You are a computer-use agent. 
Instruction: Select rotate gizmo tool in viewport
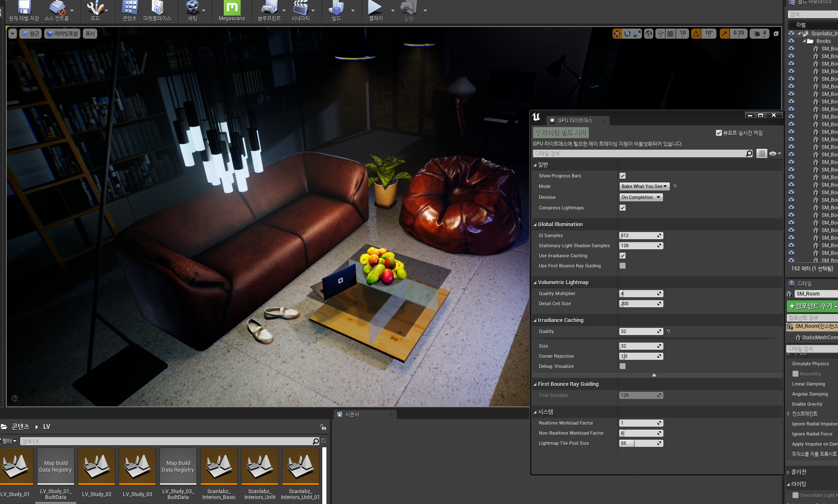627,34
